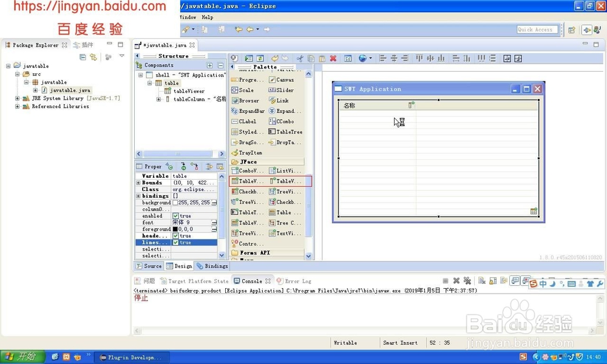
Task: Click the Paste icon in designer toolbar
Action: pyautogui.click(x=322, y=58)
